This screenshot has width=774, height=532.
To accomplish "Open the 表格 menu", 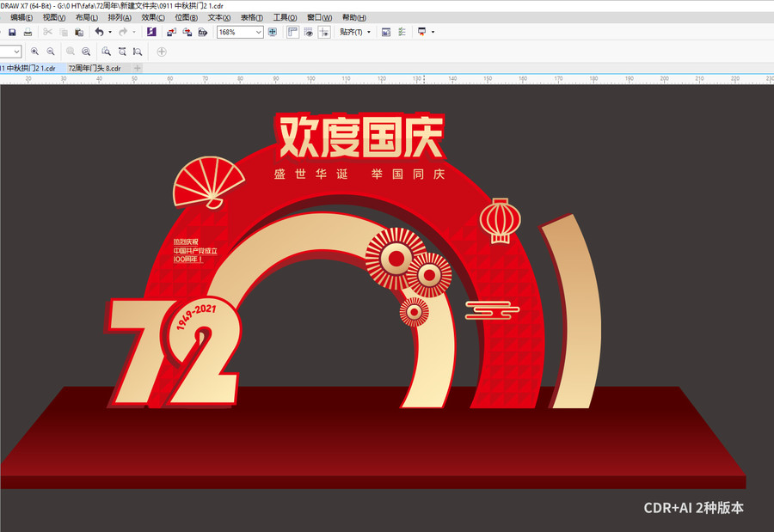I will pos(252,18).
